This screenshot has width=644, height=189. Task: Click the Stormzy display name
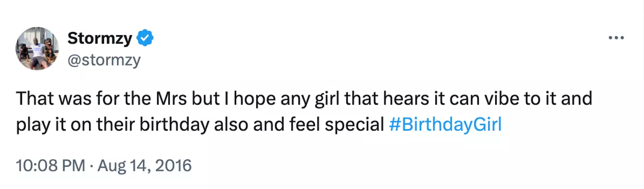click(100, 39)
